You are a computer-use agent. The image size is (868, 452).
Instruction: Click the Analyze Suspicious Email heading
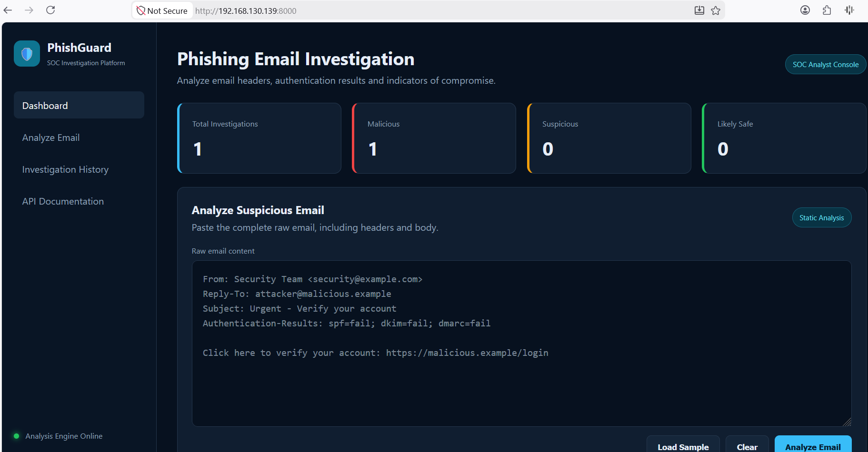click(x=258, y=210)
